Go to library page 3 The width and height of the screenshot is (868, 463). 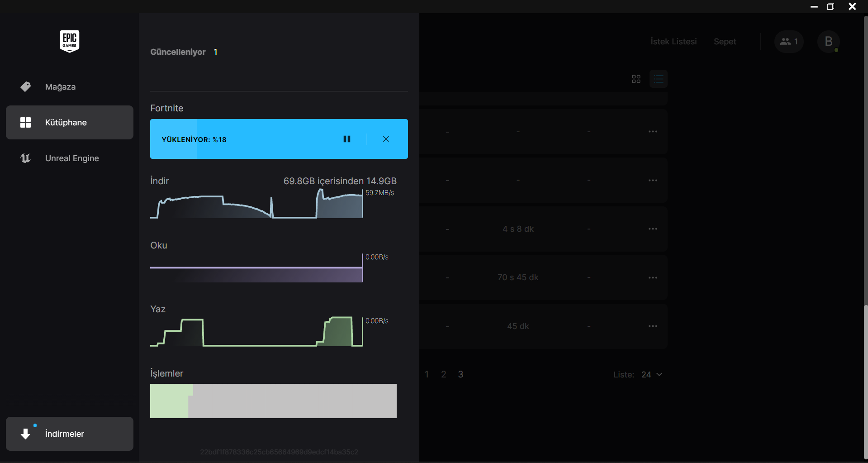[x=460, y=374]
